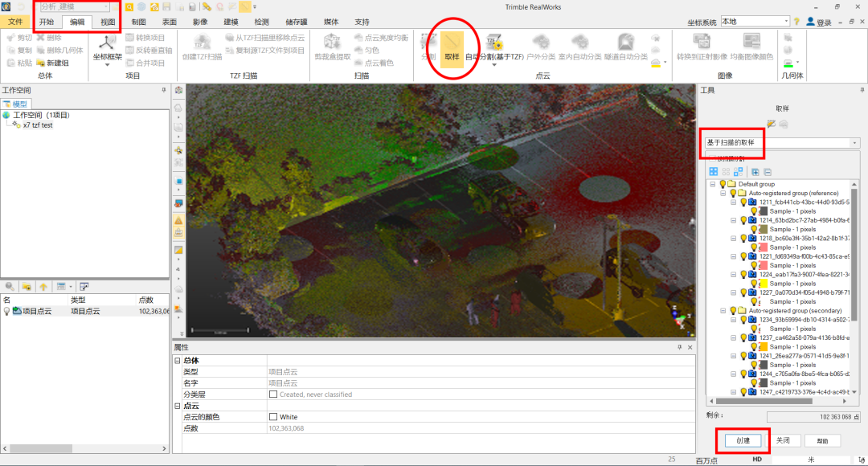868x466 pixels.
Task: Toggle lightbulb visibility of 项目点云 item
Action: point(7,311)
